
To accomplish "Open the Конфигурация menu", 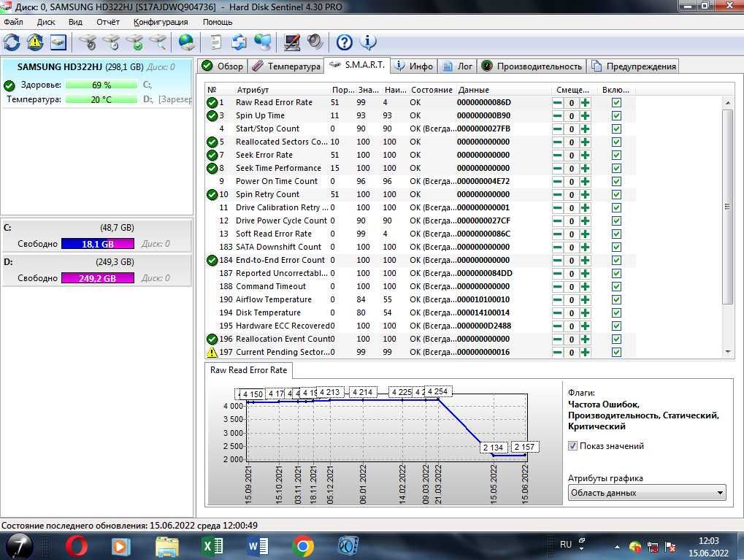I will click(x=161, y=22).
